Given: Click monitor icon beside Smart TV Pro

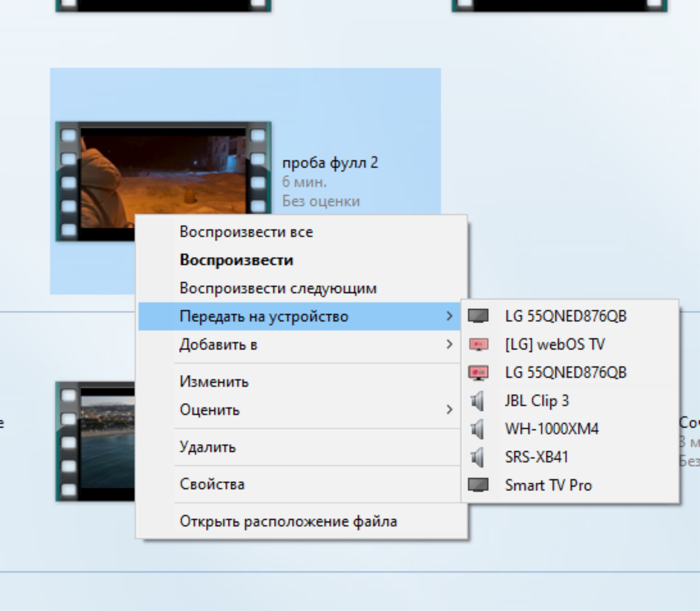Looking at the screenshot, I should coord(478,485).
